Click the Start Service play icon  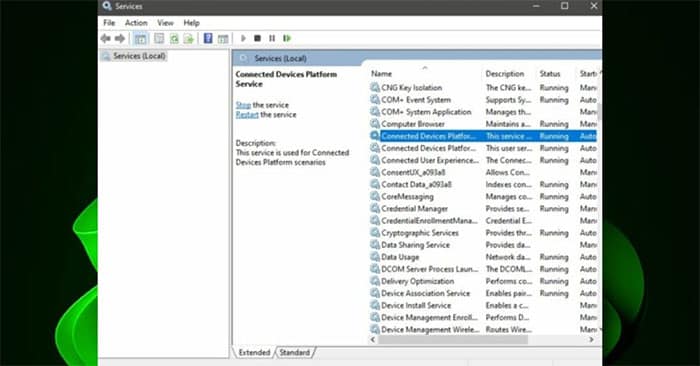243,38
